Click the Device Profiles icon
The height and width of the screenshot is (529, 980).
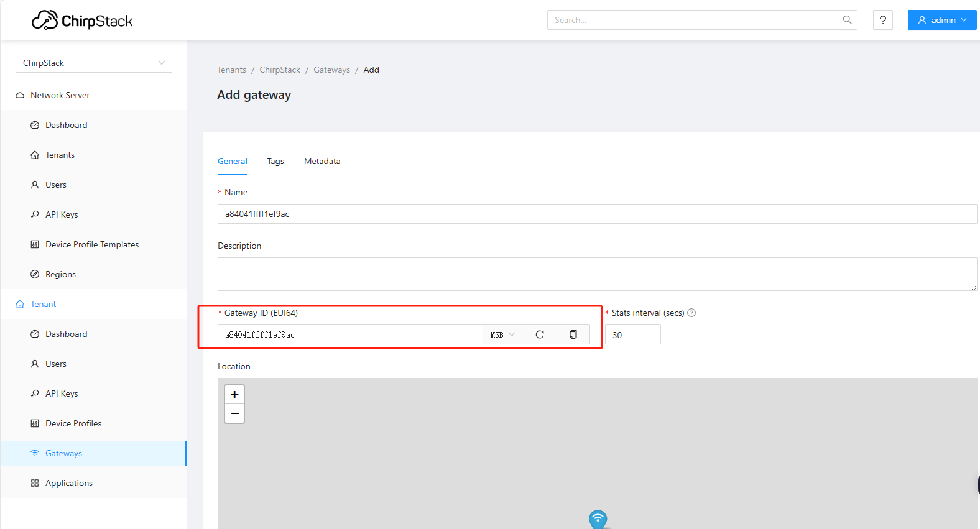coord(35,423)
